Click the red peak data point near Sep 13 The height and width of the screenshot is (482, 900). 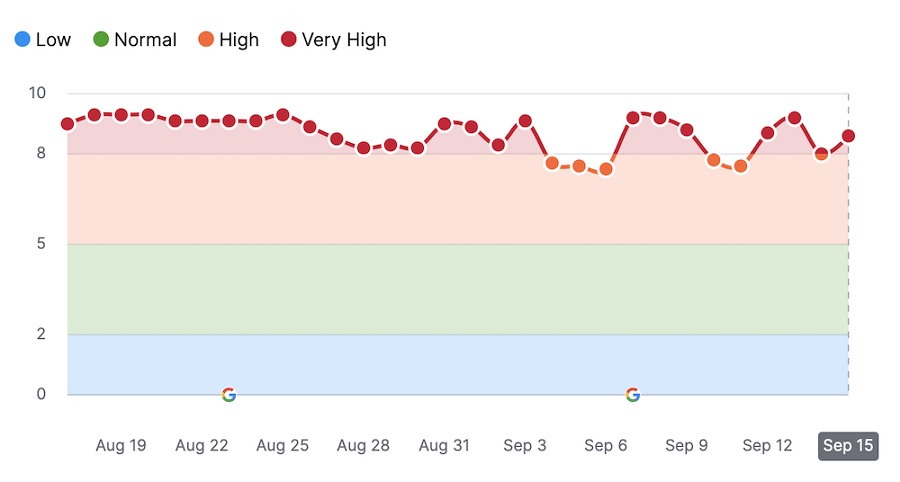pyautogui.click(x=795, y=118)
